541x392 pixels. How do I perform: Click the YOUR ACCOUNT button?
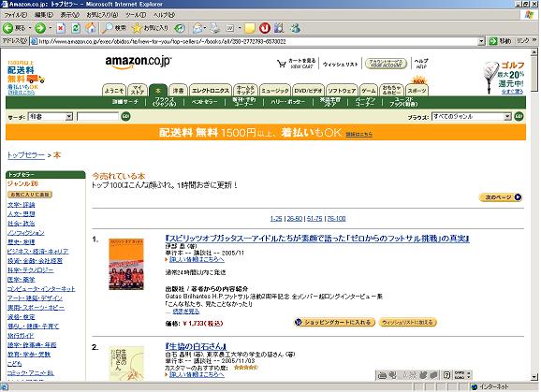pos(386,64)
